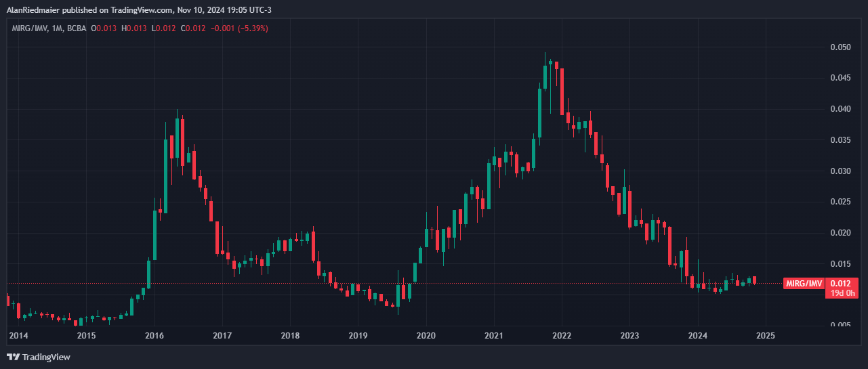The image size is (868, 369).
Task: Click the 2023 time axis label
Action: pos(629,335)
